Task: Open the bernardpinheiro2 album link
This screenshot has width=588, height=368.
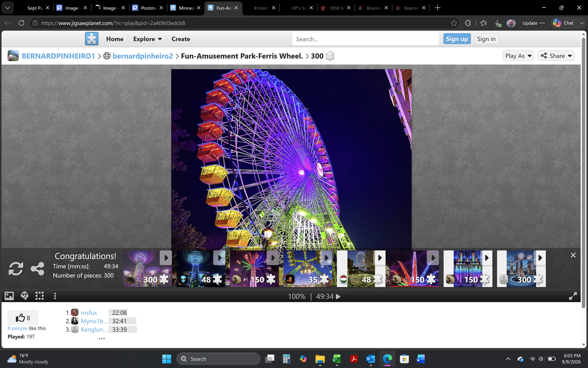Action: (x=142, y=56)
